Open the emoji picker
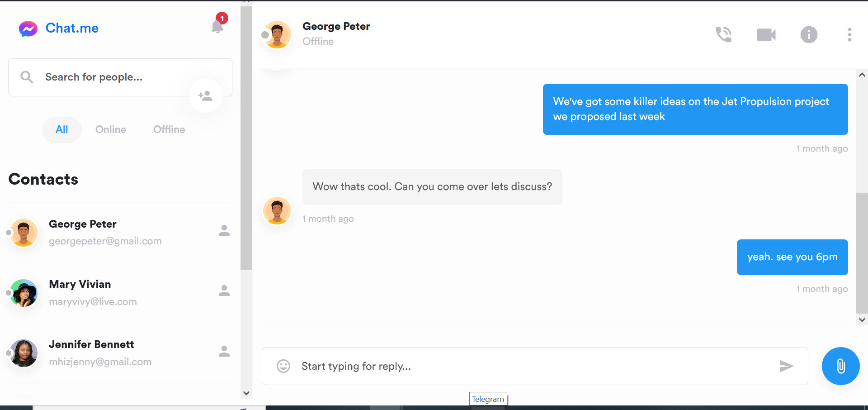This screenshot has height=410, width=868. [x=283, y=366]
